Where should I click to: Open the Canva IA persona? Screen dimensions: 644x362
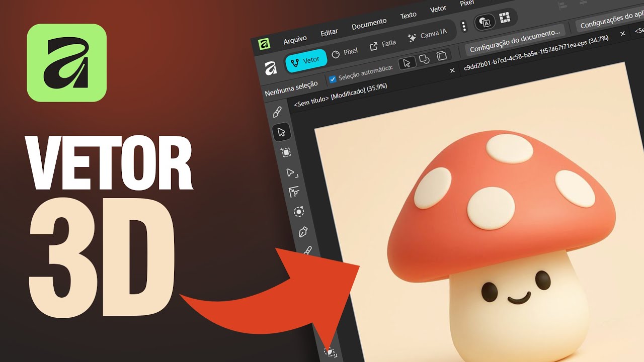pos(427,35)
